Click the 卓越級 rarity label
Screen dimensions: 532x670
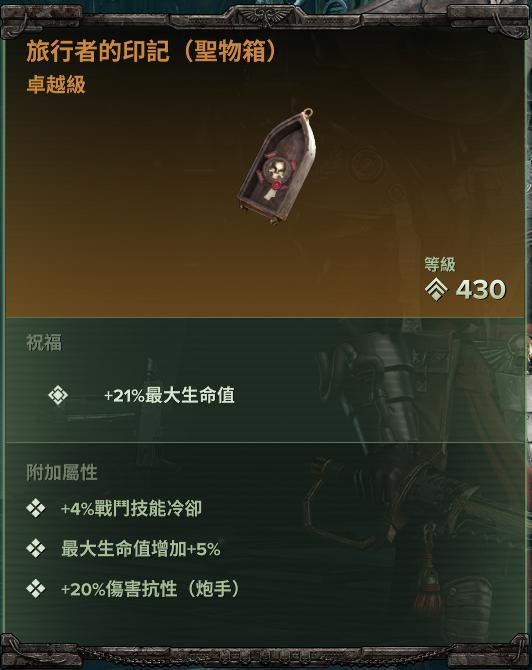56,85
